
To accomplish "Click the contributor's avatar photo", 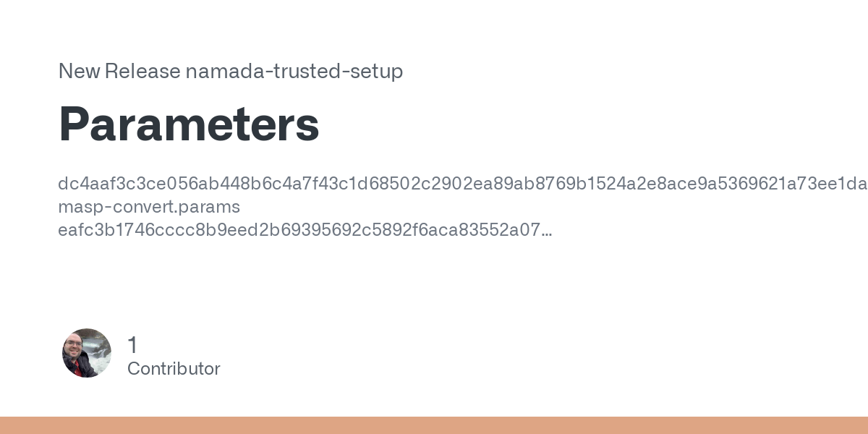I will (x=87, y=353).
